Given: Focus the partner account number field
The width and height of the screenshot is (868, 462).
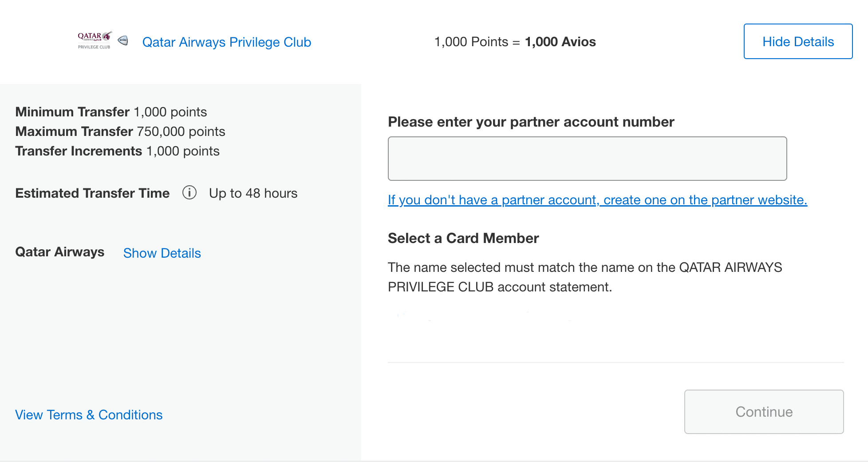Looking at the screenshot, I should tap(587, 159).
